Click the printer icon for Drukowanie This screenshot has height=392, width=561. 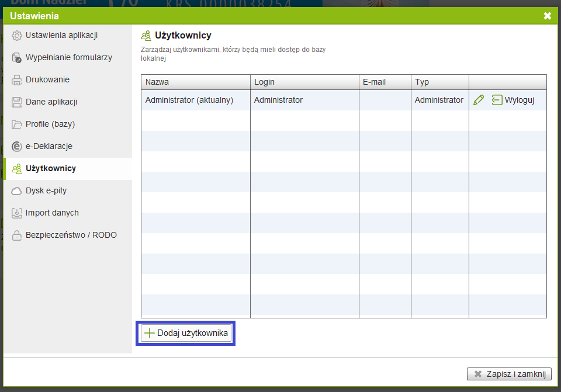17,80
